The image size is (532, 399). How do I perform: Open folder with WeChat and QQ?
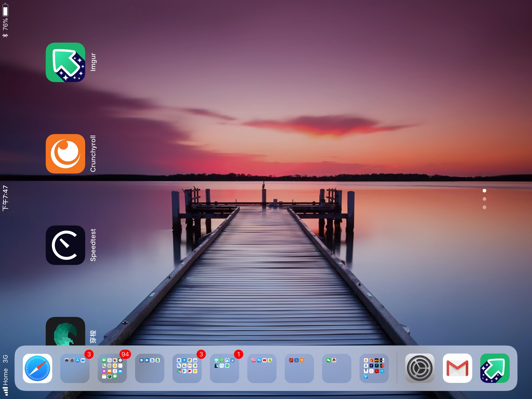[x=337, y=368]
